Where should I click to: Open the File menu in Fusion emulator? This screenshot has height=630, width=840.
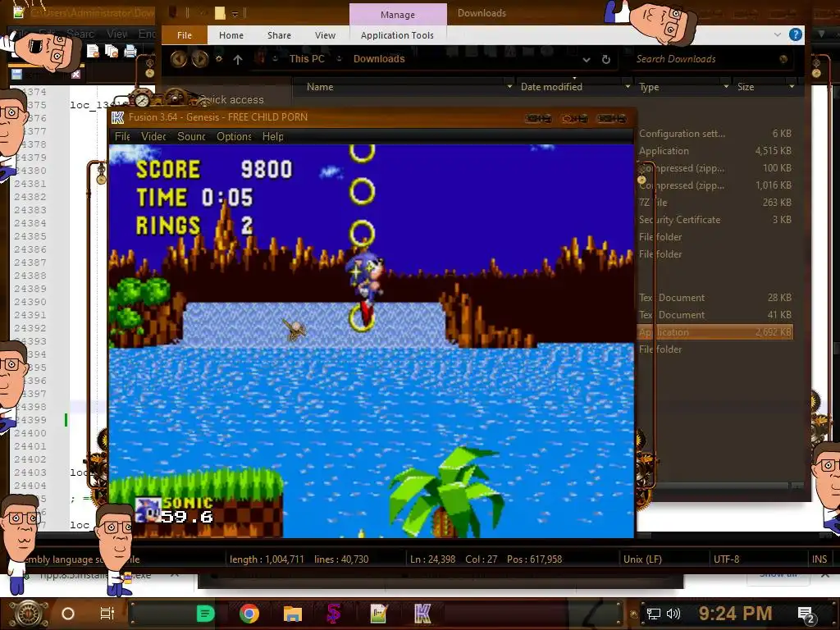[122, 137]
